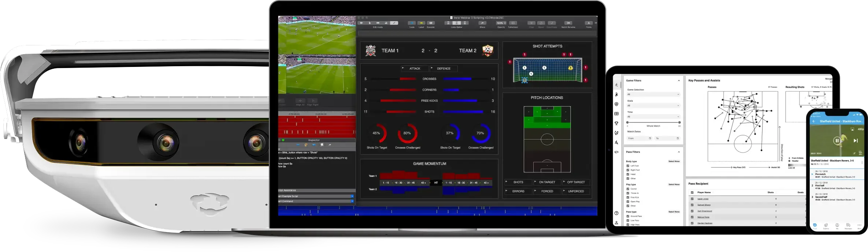Click the Whole Match slider right handle

click(x=679, y=122)
